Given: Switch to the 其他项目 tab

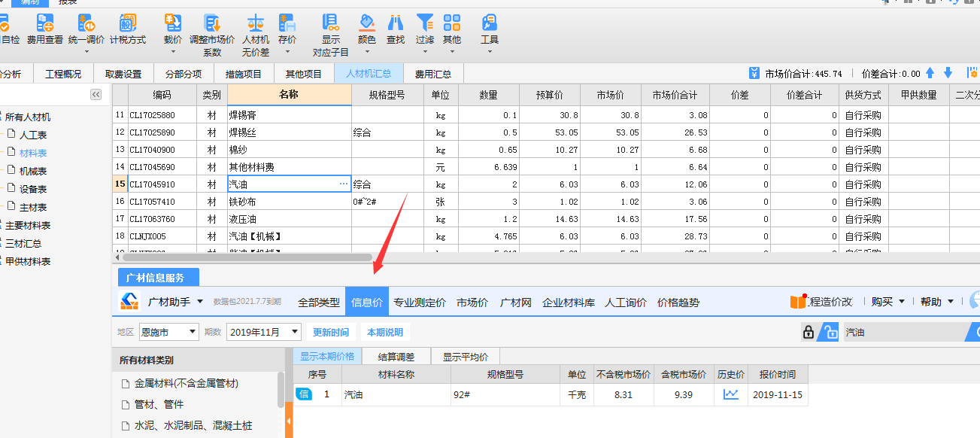Looking at the screenshot, I should point(304,74).
